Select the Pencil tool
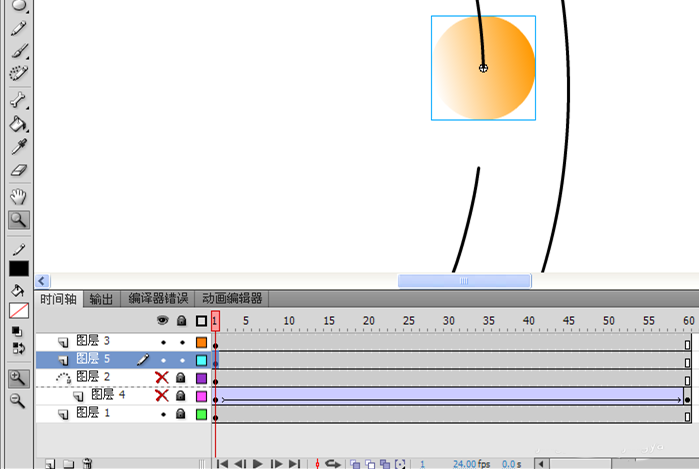The image size is (699, 469). 19,29
